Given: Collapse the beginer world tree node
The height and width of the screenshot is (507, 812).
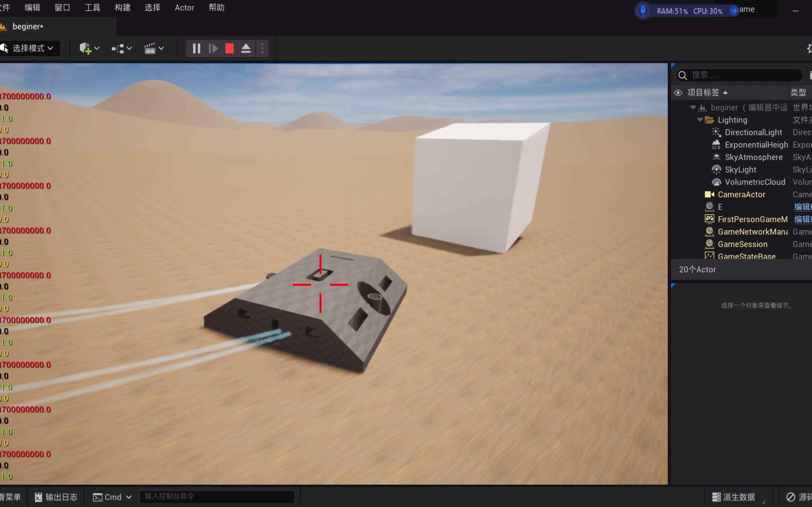Looking at the screenshot, I should [693, 108].
